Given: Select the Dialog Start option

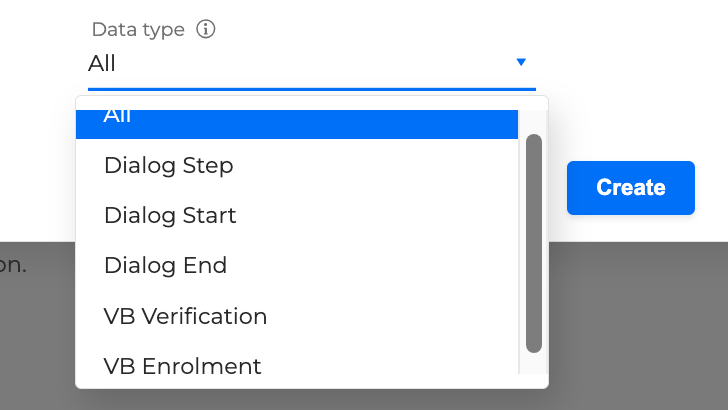Looking at the screenshot, I should tap(170, 215).
